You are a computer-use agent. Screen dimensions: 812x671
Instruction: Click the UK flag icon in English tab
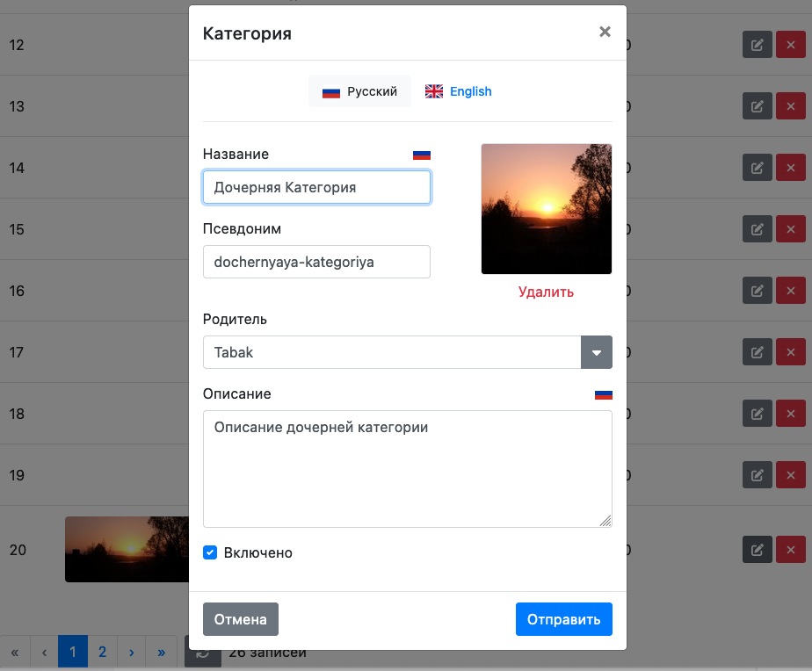tap(434, 91)
